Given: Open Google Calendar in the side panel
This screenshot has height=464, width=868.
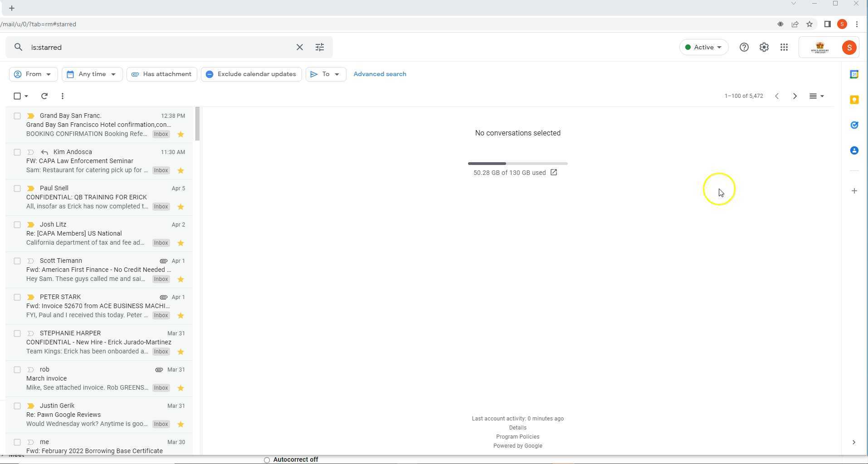Looking at the screenshot, I should tap(854, 74).
